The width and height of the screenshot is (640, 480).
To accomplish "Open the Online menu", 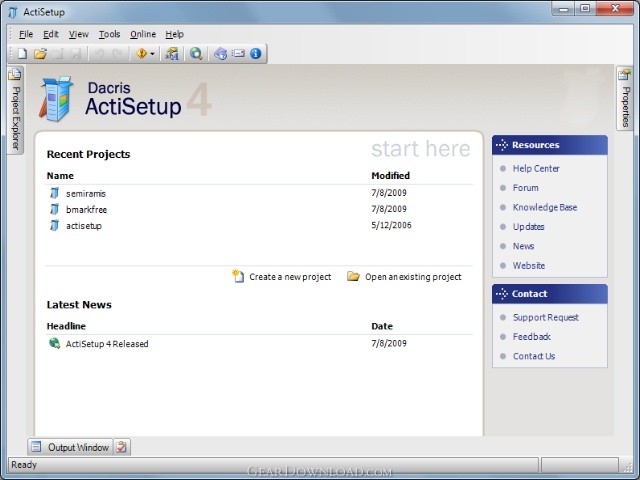I will coord(143,34).
